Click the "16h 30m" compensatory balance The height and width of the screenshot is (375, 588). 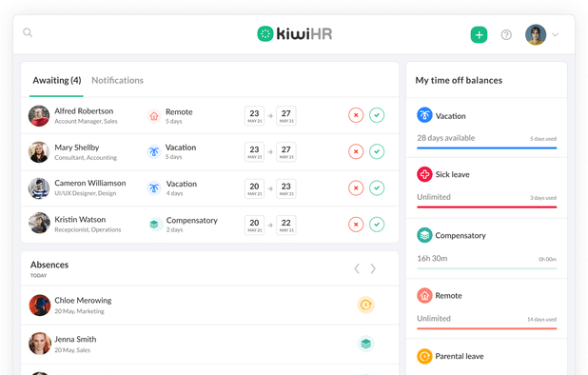coord(432,258)
